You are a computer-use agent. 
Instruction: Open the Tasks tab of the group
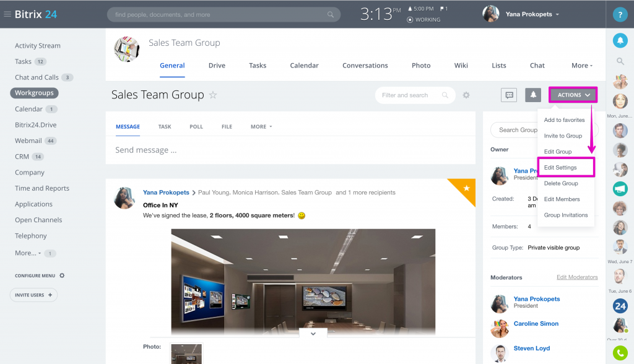coord(258,66)
